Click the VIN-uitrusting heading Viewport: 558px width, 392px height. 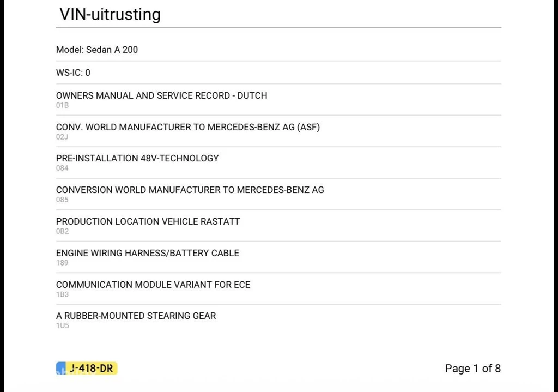110,15
